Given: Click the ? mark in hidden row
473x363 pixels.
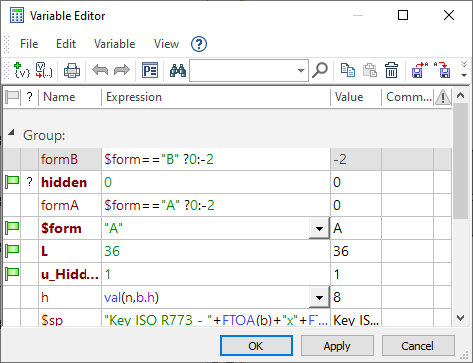Looking at the screenshot, I should tap(30, 182).
